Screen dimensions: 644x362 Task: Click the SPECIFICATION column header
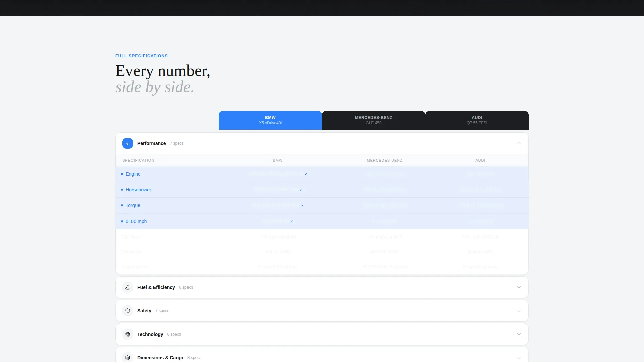tap(138, 160)
